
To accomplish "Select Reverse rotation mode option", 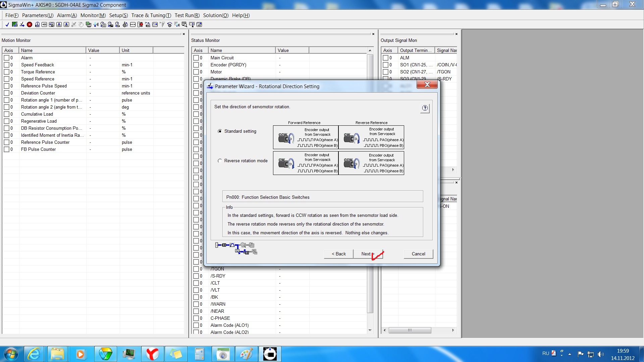I will (x=220, y=161).
